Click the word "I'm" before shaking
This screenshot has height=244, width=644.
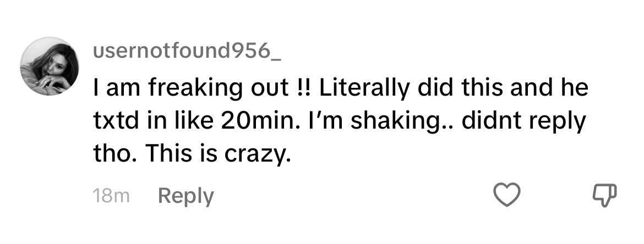pyautogui.click(x=329, y=123)
